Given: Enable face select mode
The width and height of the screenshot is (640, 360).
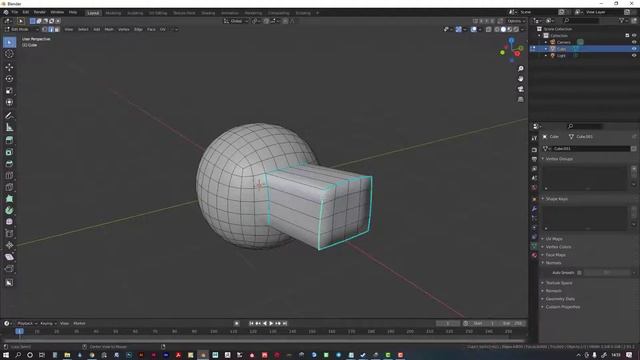Looking at the screenshot, I should [x=57, y=29].
